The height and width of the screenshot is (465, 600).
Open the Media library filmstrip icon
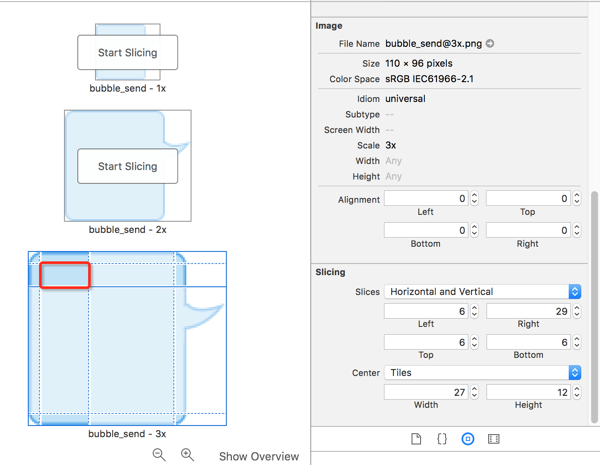pos(494,439)
